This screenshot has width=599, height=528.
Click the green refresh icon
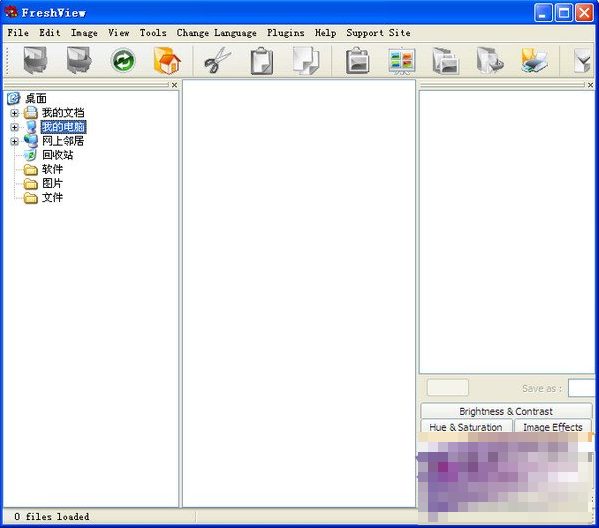123,60
